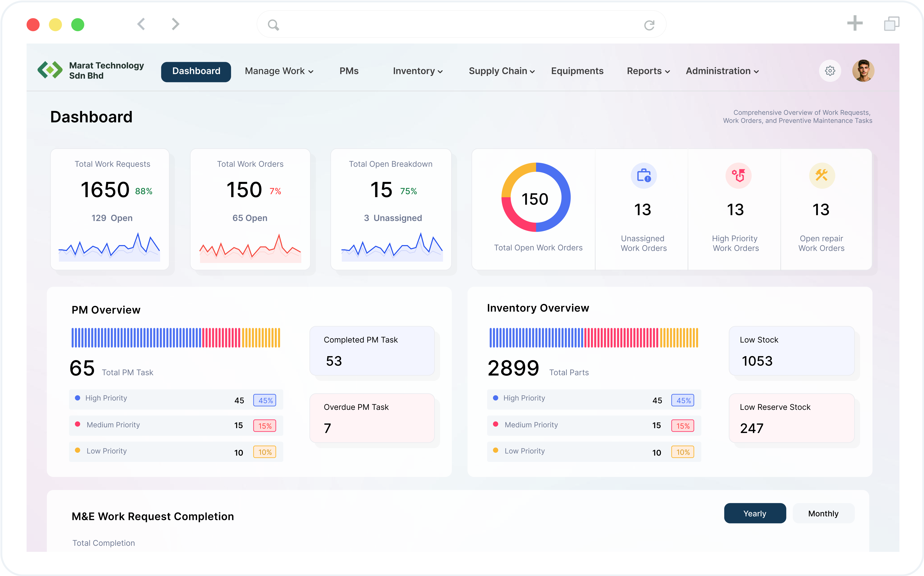Click the user profile avatar
Screen dimensions: 924x576
tap(863, 70)
